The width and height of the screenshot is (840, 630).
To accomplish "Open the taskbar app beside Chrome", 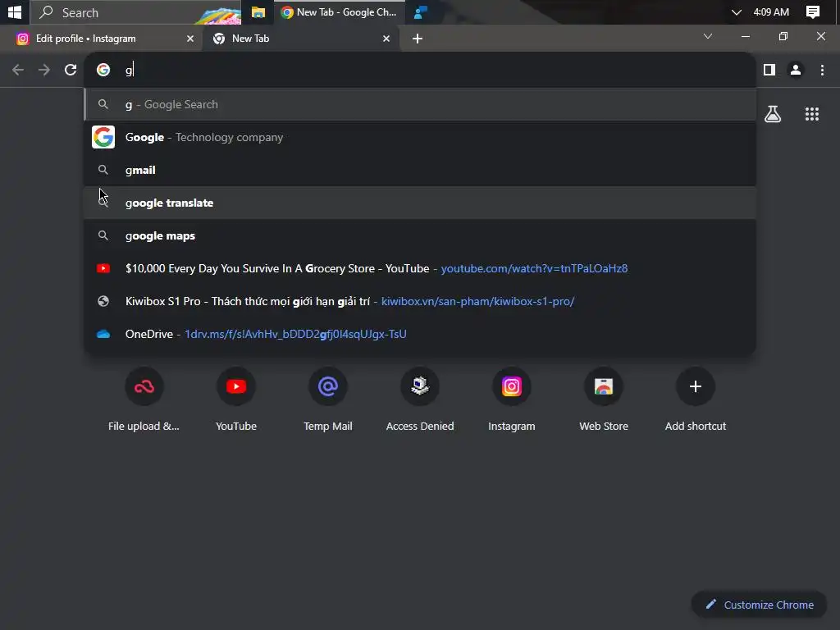I will [421, 12].
